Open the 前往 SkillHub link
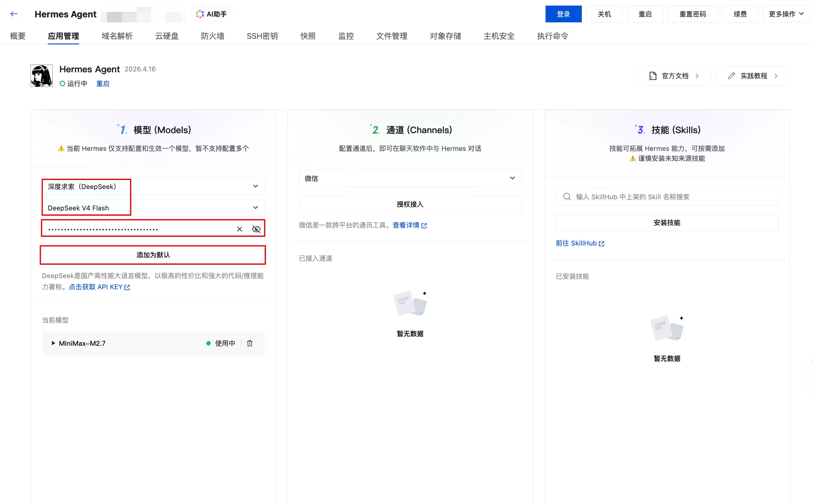 pos(580,243)
